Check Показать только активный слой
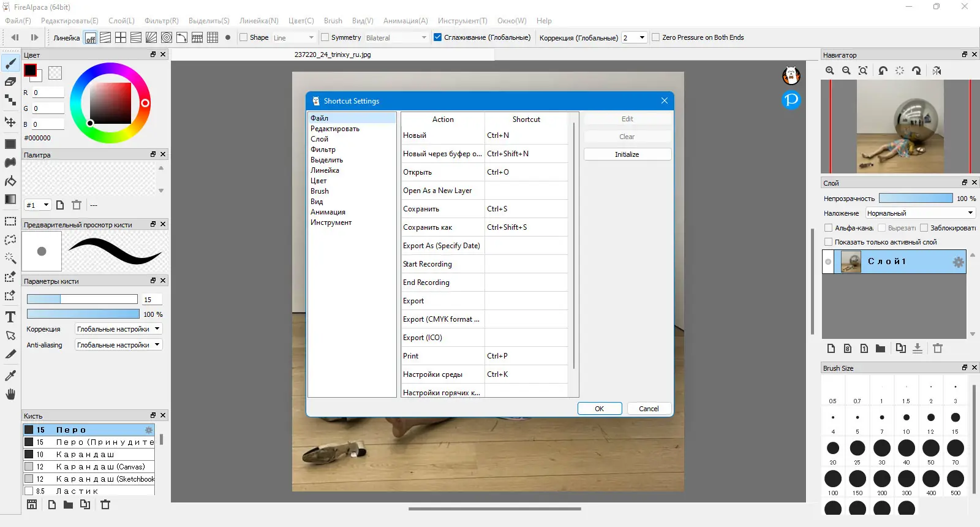 828,242
